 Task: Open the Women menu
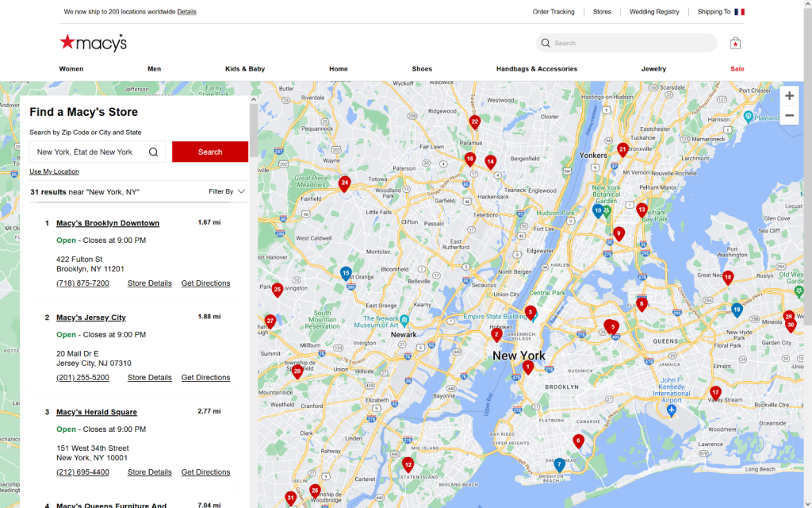click(x=71, y=69)
